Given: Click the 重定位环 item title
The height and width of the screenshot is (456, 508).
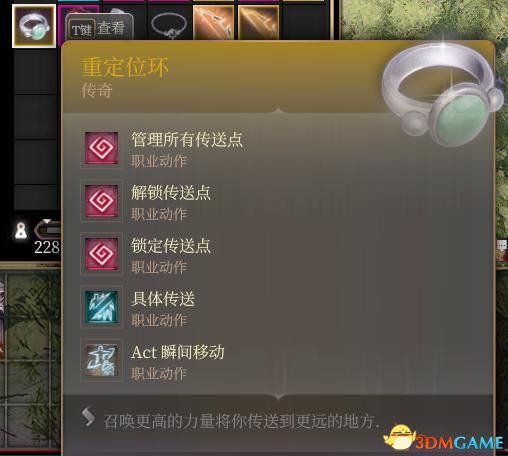Looking at the screenshot, I should point(125,67).
